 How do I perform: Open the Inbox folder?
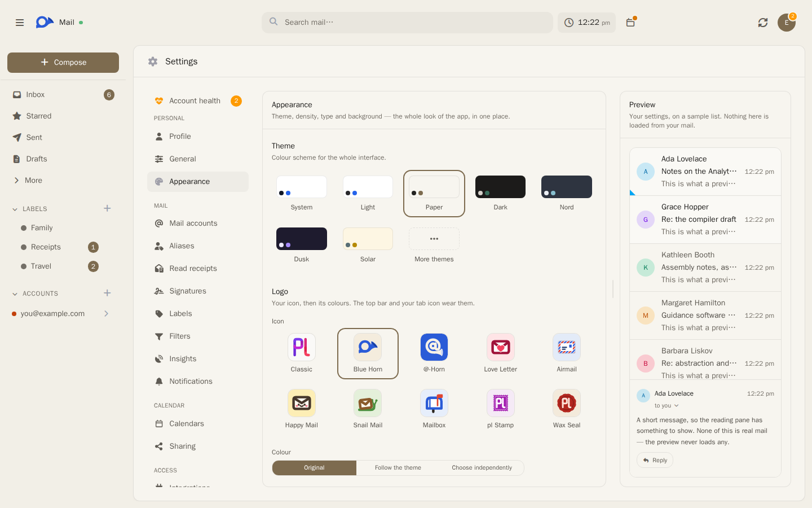pos(63,95)
